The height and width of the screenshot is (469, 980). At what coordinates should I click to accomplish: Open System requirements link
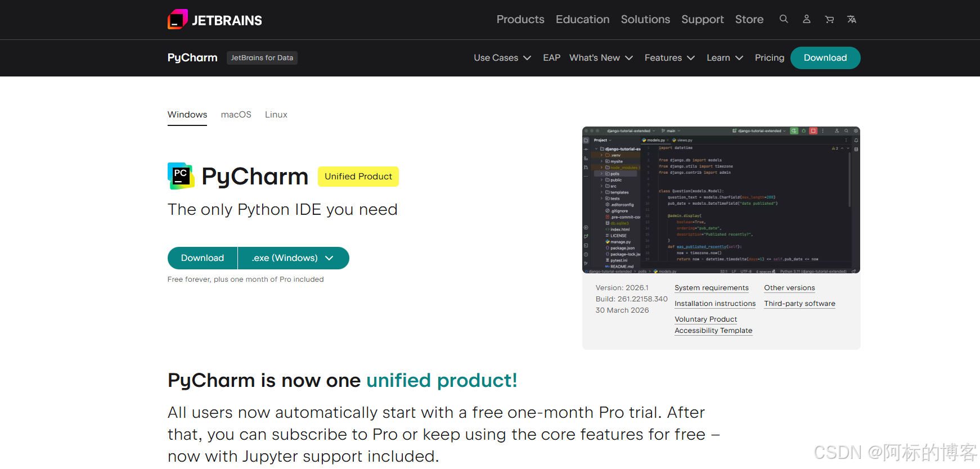click(x=712, y=288)
